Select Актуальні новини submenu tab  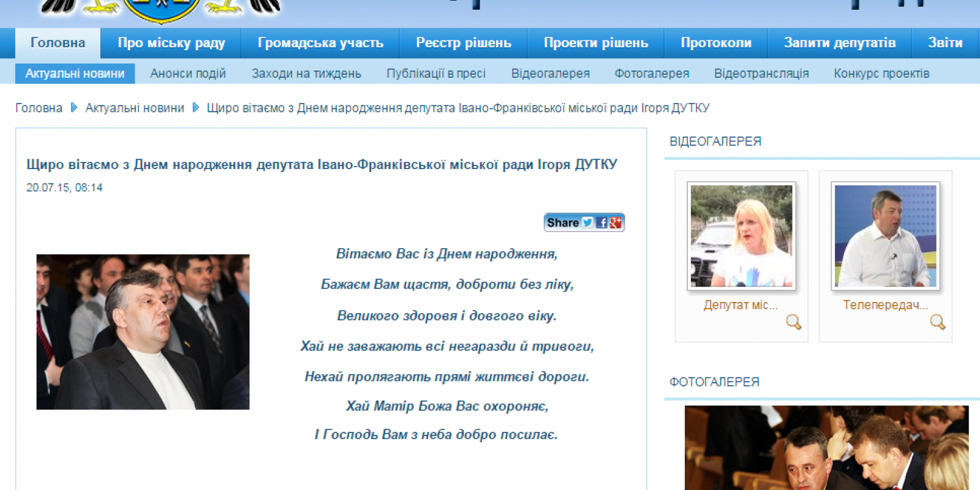point(75,73)
